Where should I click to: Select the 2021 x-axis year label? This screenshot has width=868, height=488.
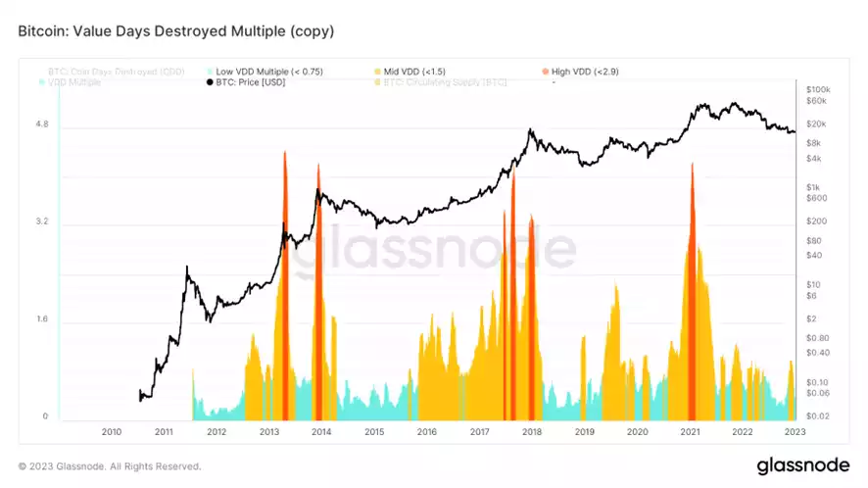pos(690,431)
